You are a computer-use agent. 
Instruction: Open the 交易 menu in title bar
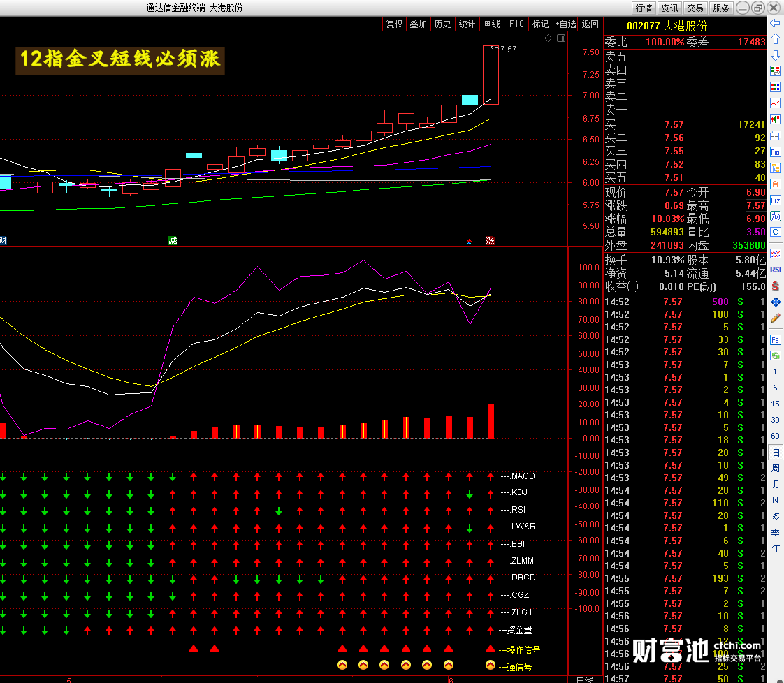(695, 8)
